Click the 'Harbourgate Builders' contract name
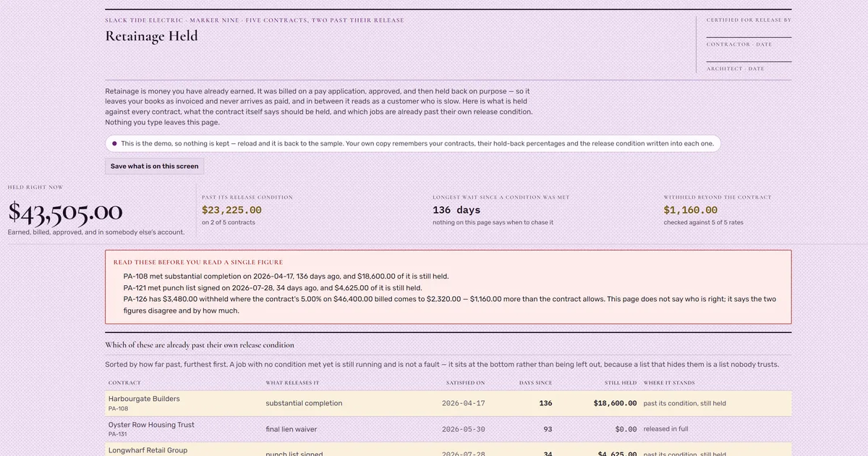This screenshot has width=868, height=456. (x=144, y=399)
